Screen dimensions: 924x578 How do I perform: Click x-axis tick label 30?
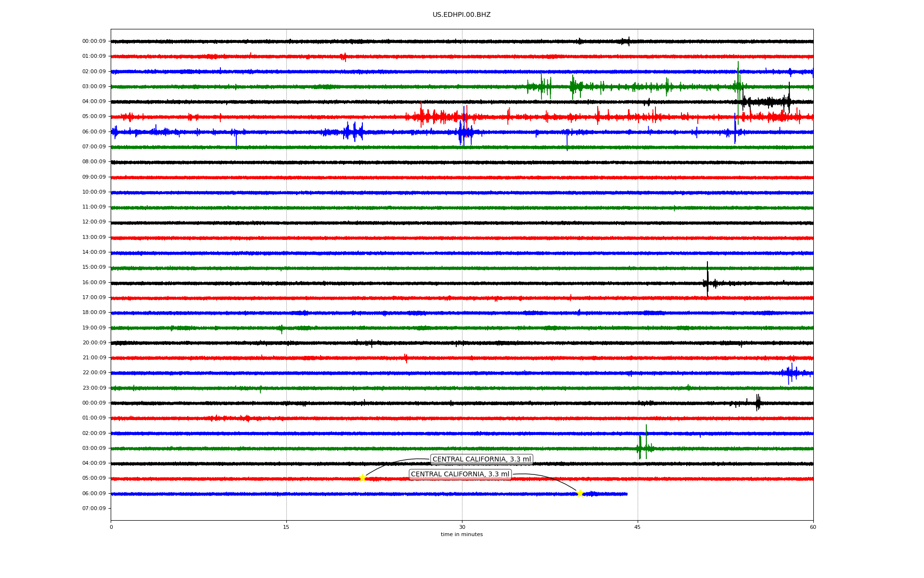point(462,527)
